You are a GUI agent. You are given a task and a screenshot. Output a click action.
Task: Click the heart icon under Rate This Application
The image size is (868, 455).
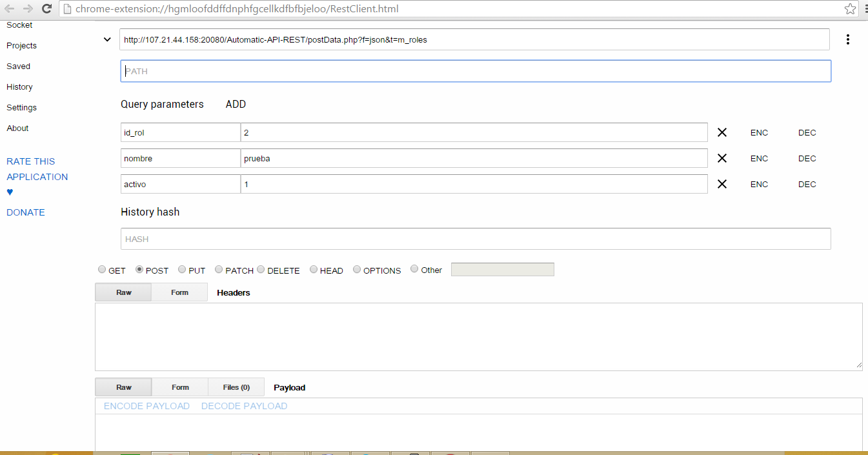10,192
